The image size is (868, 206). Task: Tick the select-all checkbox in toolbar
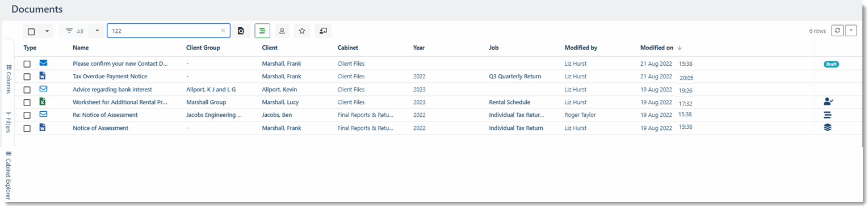31,32
